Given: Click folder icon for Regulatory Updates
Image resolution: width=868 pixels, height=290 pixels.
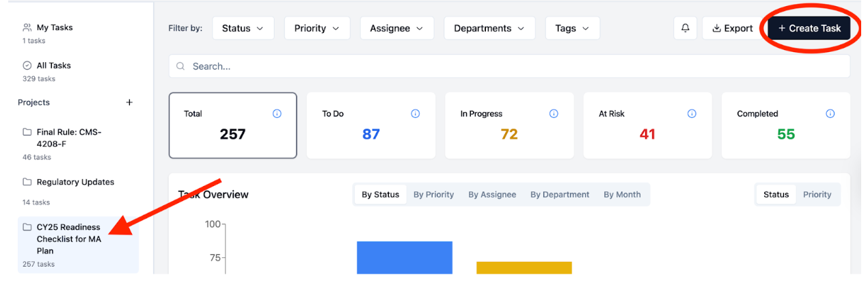Looking at the screenshot, I should tap(27, 182).
